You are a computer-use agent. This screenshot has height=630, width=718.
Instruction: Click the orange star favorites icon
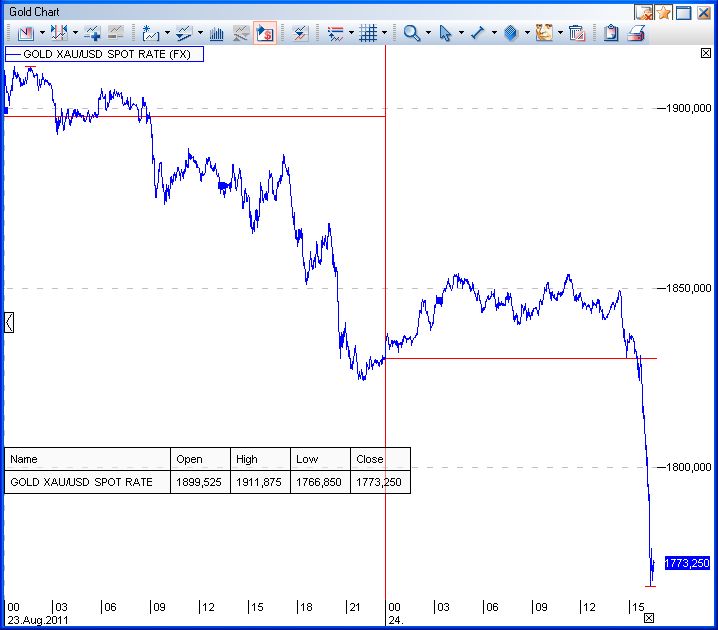[x=664, y=12]
